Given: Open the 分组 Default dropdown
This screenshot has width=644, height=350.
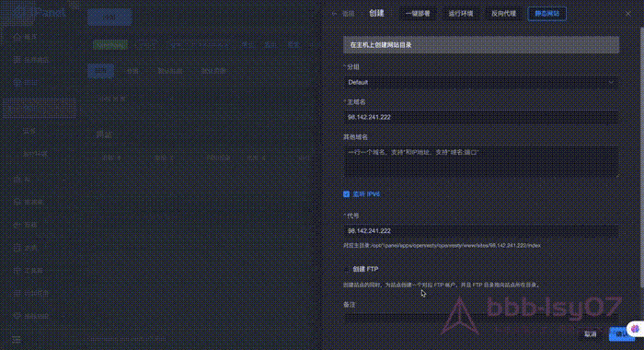Looking at the screenshot, I should pos(480,82).
